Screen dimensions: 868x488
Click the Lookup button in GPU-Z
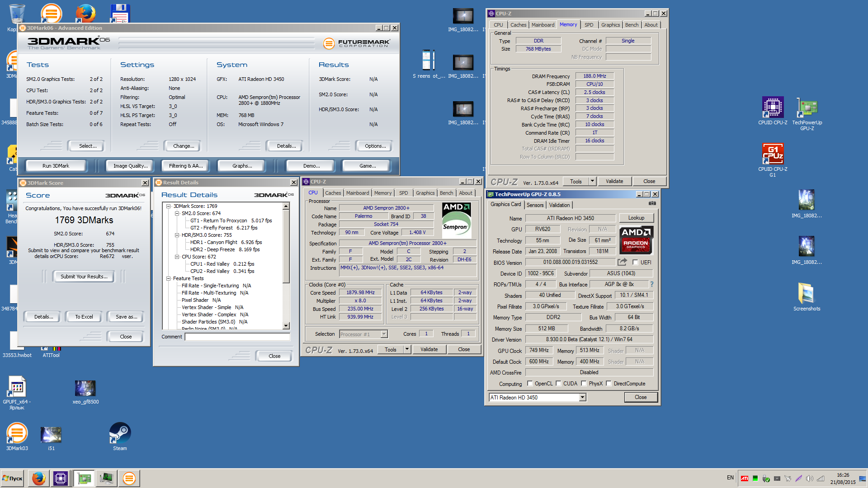click(636, 218)
